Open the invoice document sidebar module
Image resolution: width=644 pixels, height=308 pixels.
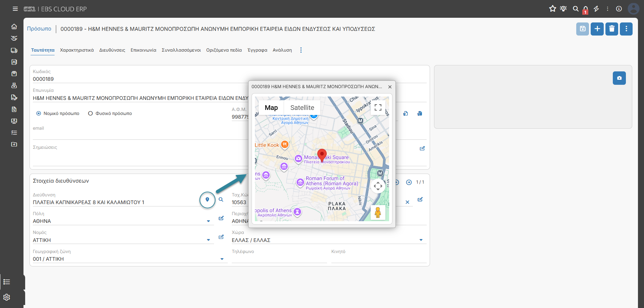click(x=14, y=109)
